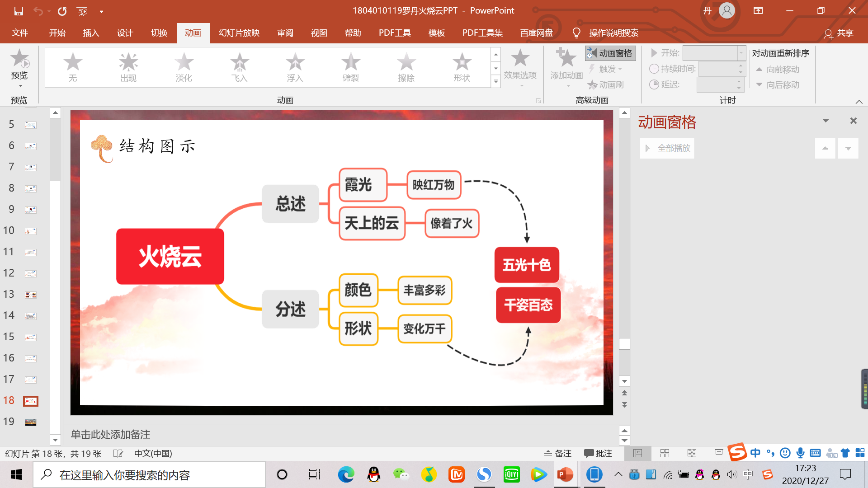Click 向后移动 move later button
Viewport: 868px width, 488px height.
pyautogui.click(x=778, y=85)
